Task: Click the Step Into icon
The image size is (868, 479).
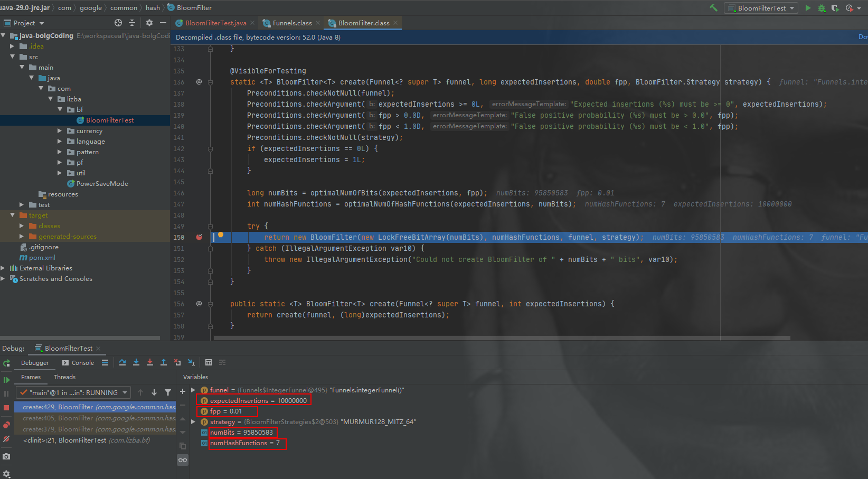Action: [x=136, y=362]
